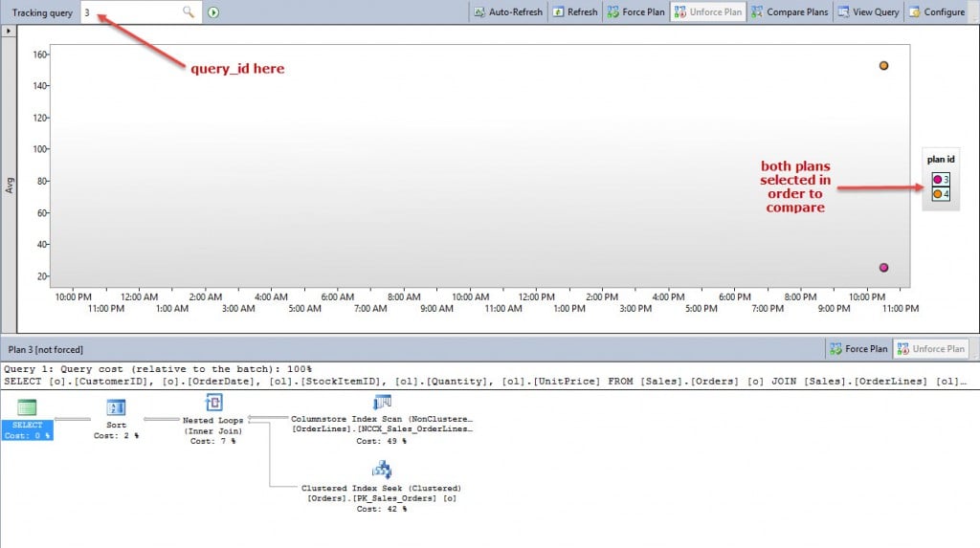Click the orange plan 4 data point on chart
980x548 pixels.
(x=883, y=66)
